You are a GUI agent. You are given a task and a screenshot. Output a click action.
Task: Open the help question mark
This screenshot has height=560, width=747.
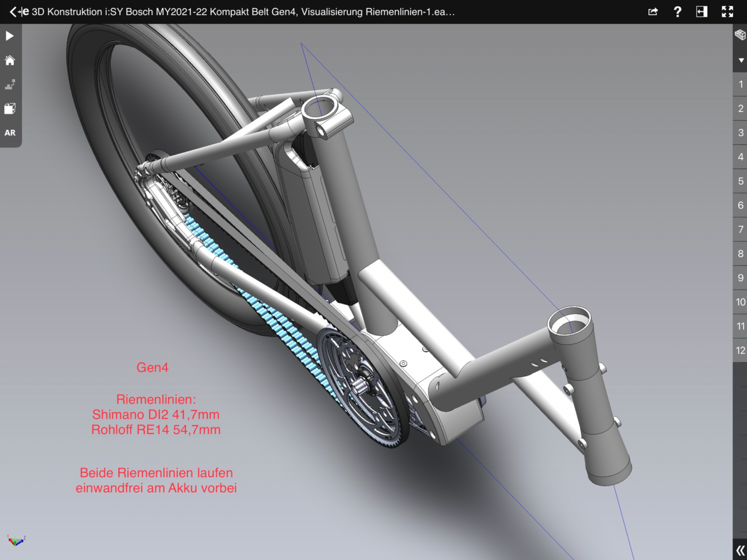(x=677, y=12)
